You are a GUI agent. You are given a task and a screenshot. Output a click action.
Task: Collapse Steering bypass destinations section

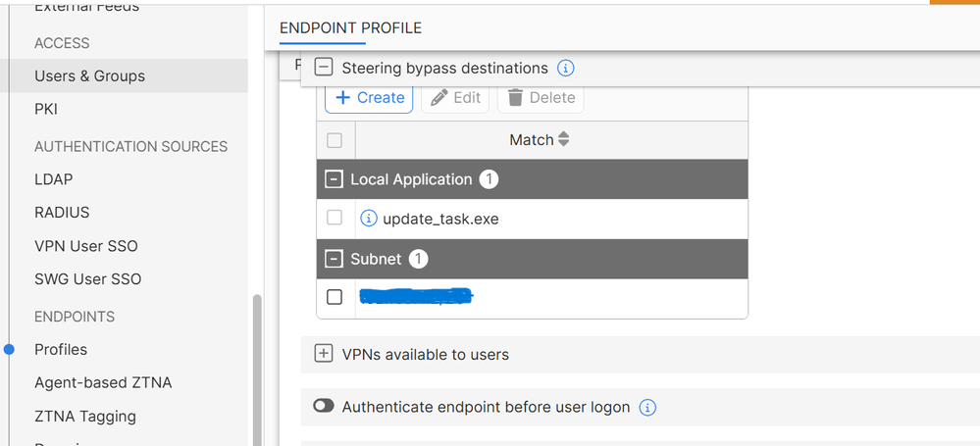pyautogui.click(x=323, y=68)
